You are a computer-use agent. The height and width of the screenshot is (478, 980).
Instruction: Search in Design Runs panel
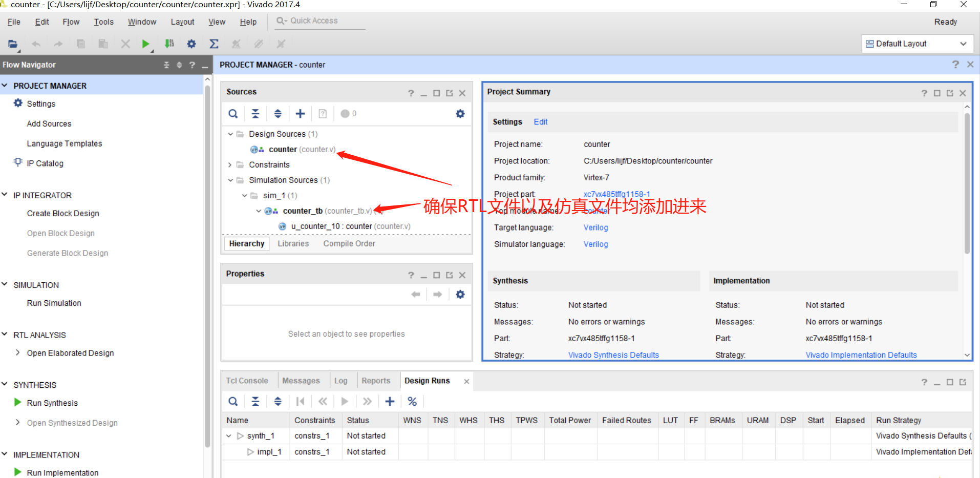(x=233, y=402)
